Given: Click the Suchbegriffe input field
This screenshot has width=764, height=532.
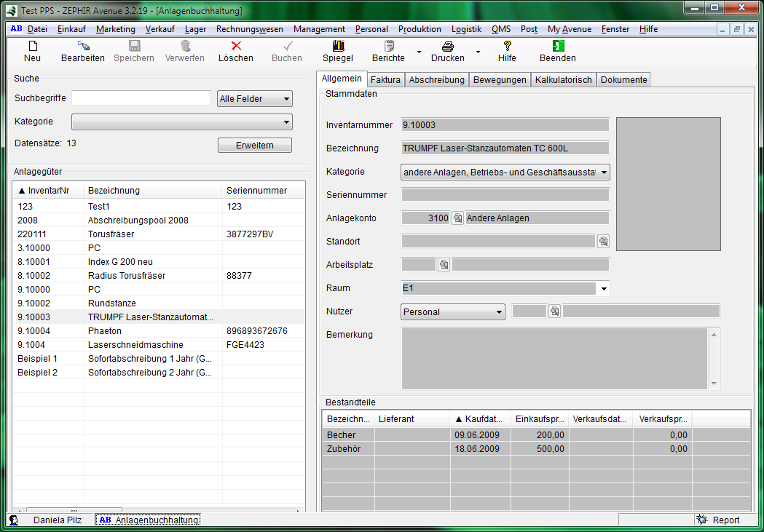Looking at the screenshot, I should coord(141,99).
